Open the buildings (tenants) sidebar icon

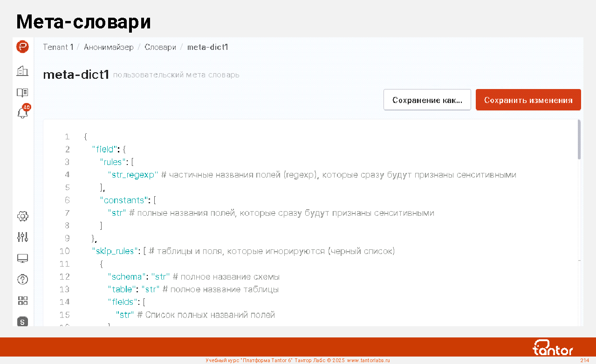click(22, 71)
